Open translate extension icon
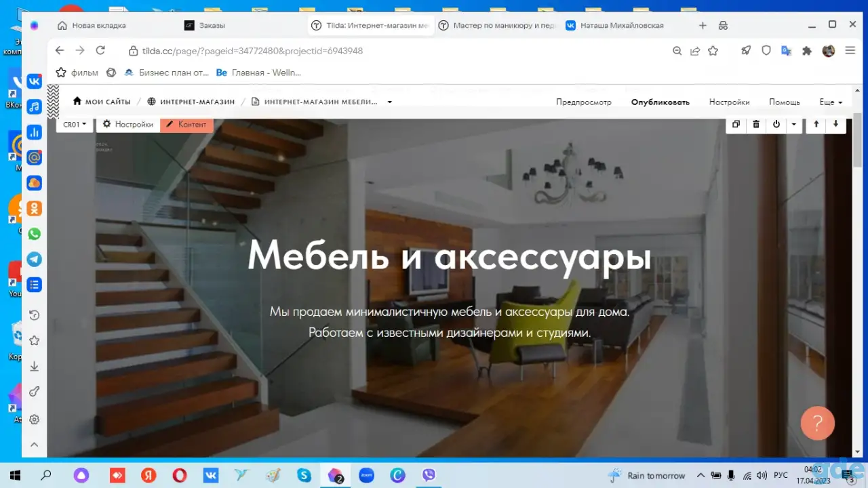 (787, 51)
